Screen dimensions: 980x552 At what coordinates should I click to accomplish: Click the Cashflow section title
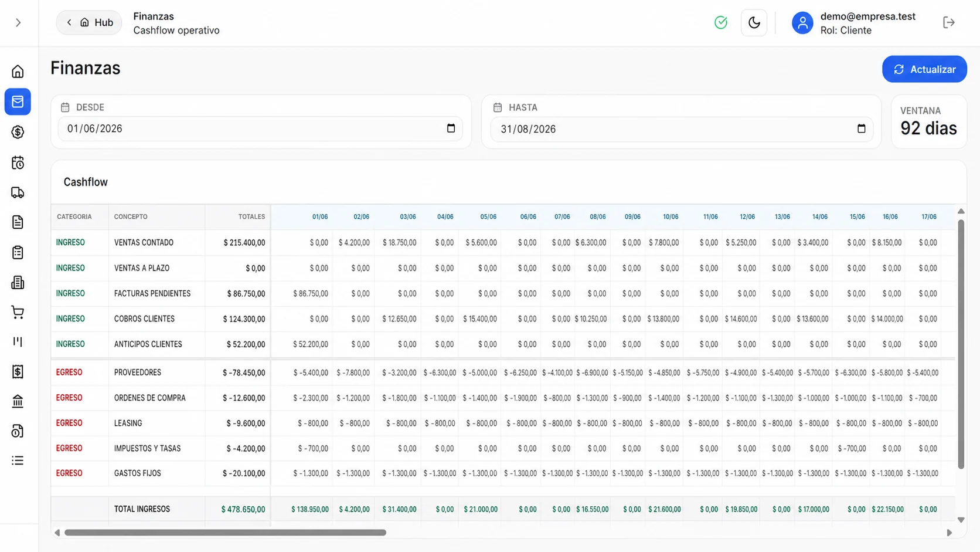point(86,182)
